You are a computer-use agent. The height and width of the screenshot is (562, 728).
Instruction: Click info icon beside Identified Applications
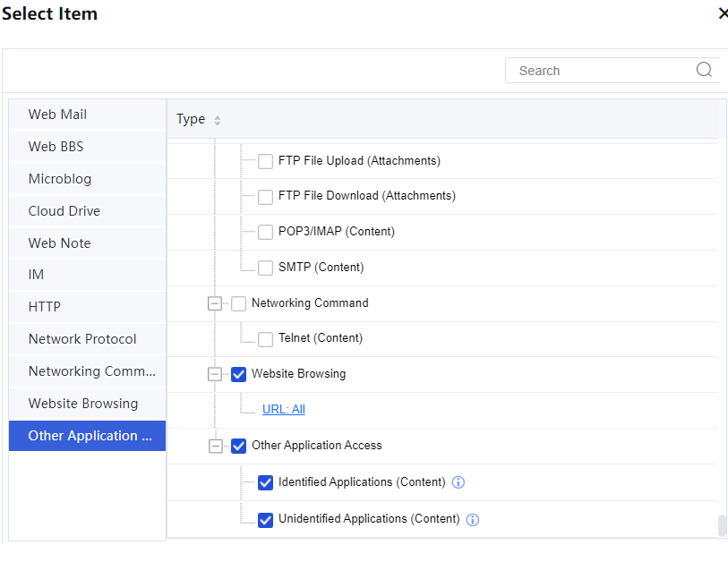tap(458, 482)
